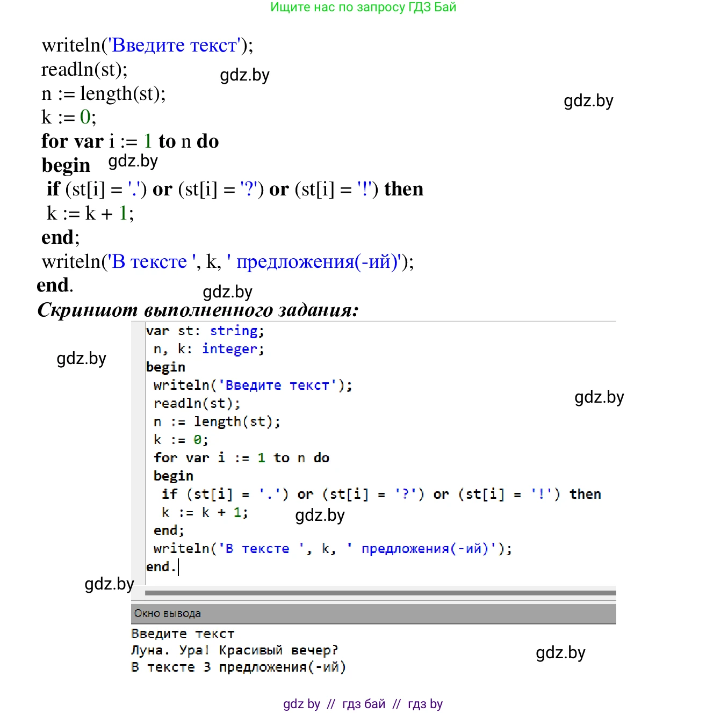Click the horizontal scrollbar below the code editor
The height and width of the screenshot is (713, 728).
380,593
